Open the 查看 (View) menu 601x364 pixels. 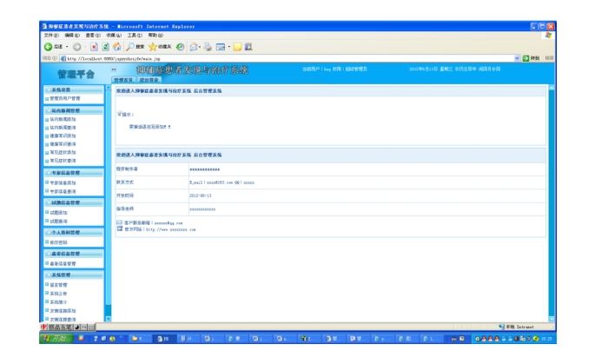click(x=93, y=36)
